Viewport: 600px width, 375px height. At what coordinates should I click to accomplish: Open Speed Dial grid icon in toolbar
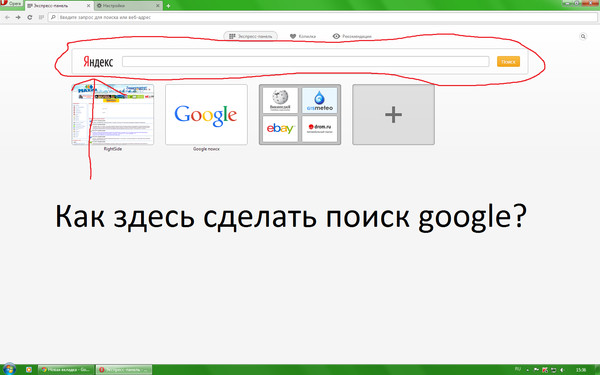[41, 17]
